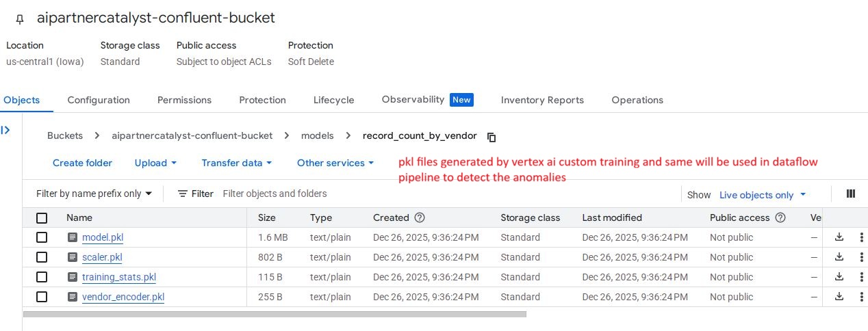
Task: Copy the record_count_by_vendor path icon
Action: pyautogui.click(x=492, y=137)
